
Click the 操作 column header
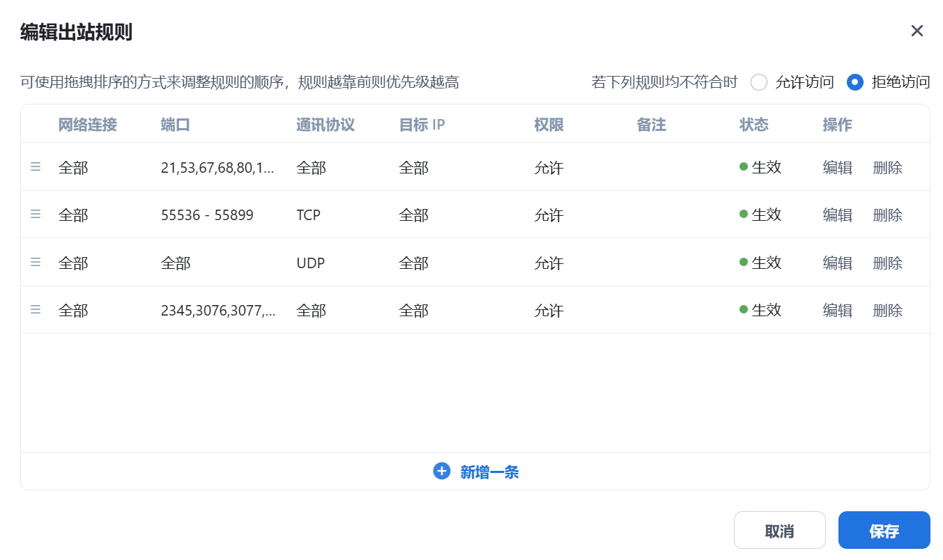coord(838,125)
